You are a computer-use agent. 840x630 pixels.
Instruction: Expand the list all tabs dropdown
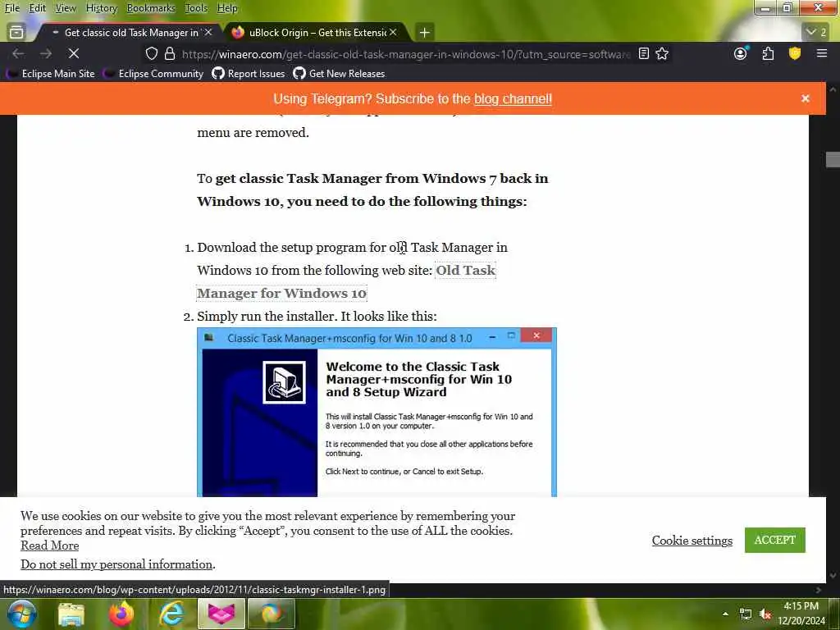tap(816, 32)
